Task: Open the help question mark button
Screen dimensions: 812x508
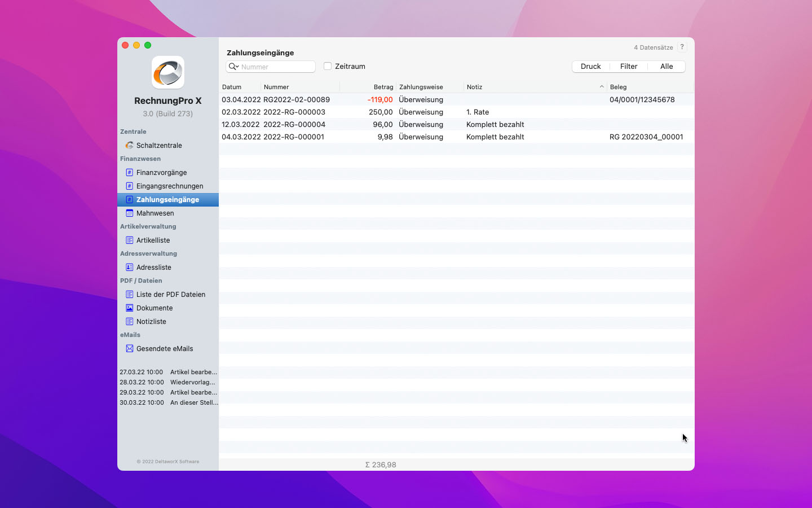Action: click(682, 47)
